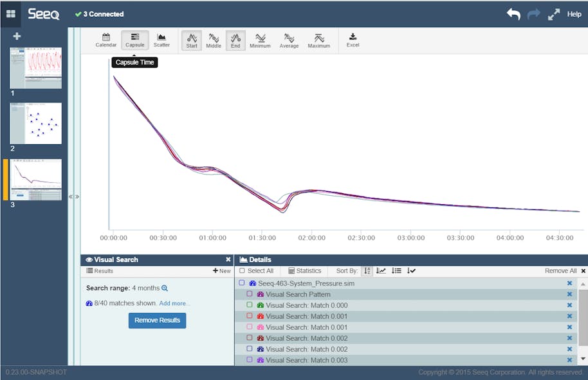The image size is (588, 380).
Task: Select worksheet thumbnail number 2
Action: tap(35, 122)
